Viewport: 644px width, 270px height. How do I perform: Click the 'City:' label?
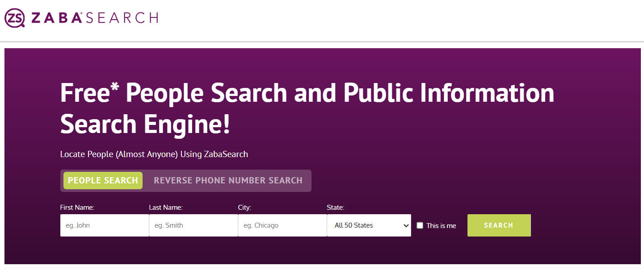click(244, 208)
